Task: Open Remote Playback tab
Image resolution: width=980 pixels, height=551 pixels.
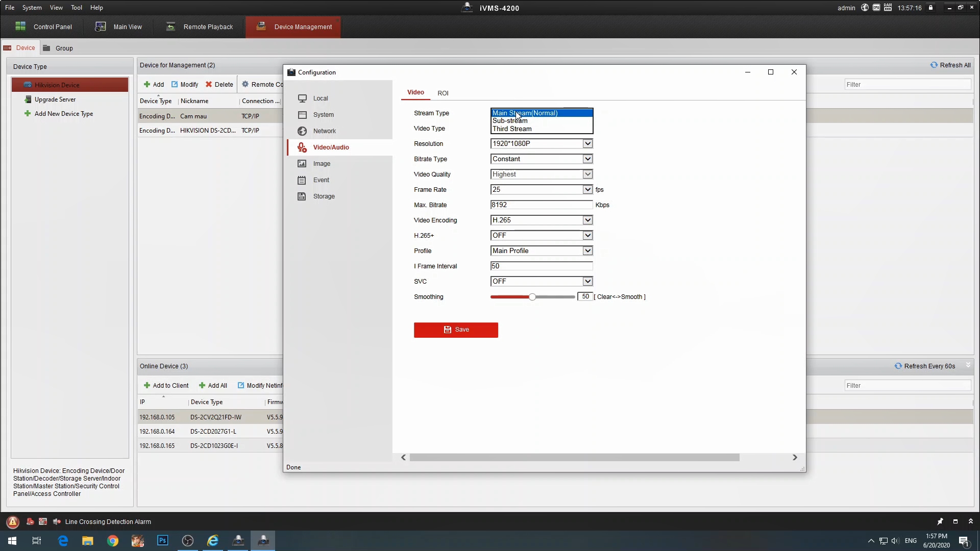Action: click(x=200, y=27)
